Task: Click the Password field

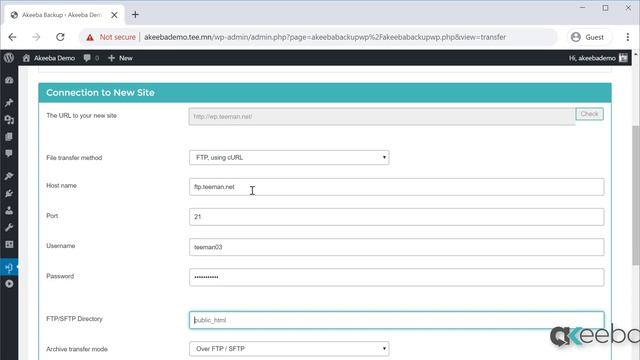Action: click(x=396, y=277)
